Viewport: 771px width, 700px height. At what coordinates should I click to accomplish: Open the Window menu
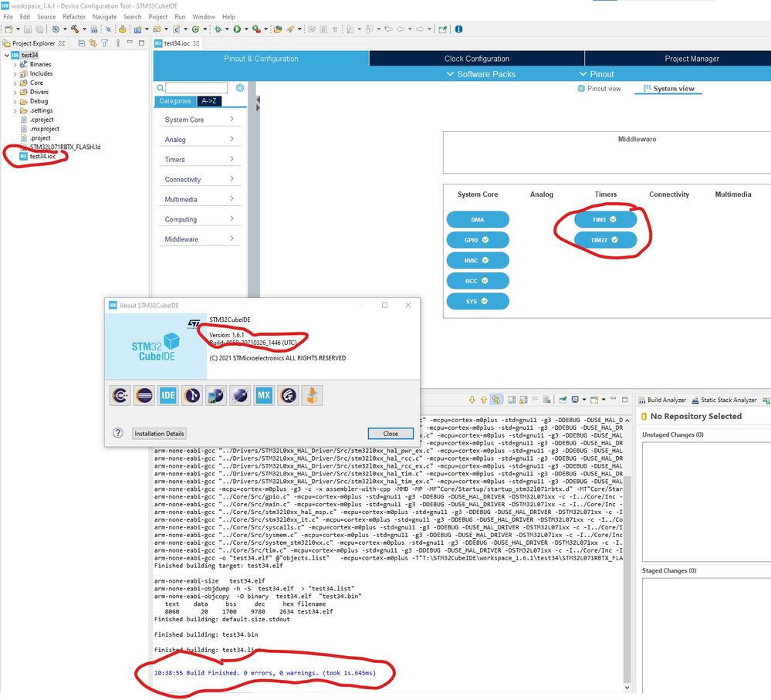click(204, 17)
